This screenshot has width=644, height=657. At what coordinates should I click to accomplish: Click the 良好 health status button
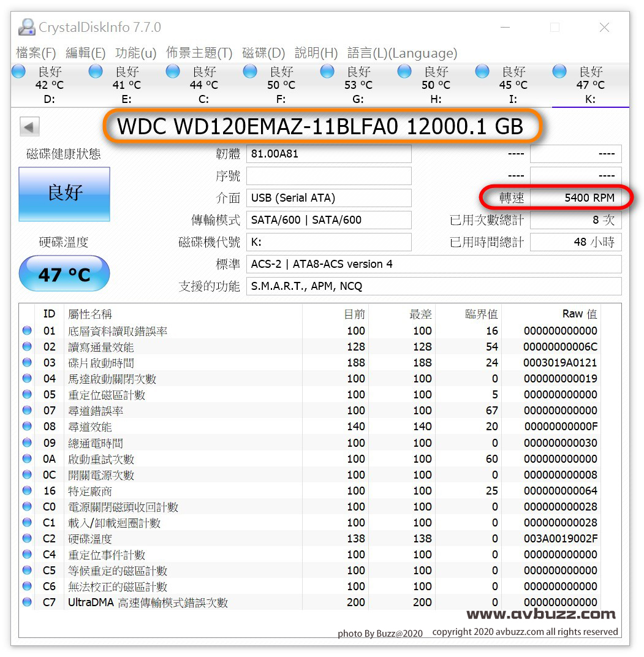pos(64,194)
